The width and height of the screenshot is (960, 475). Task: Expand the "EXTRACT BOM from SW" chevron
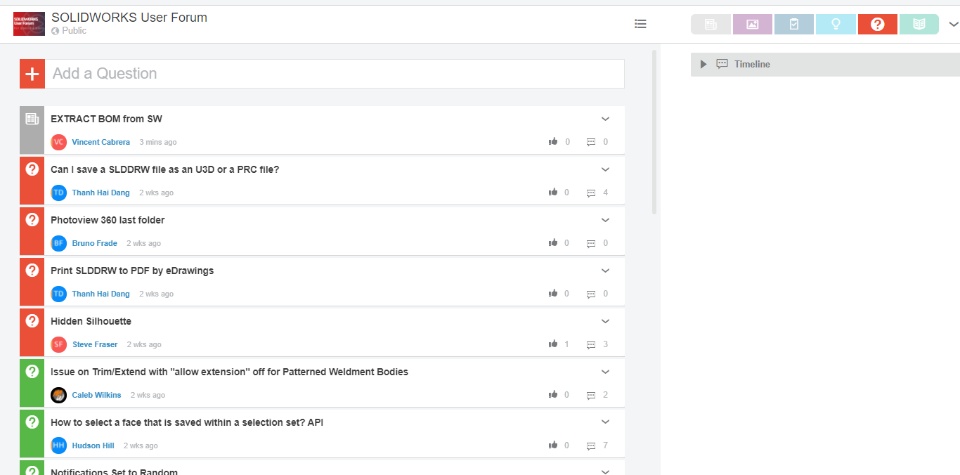[x=605, y=119]
